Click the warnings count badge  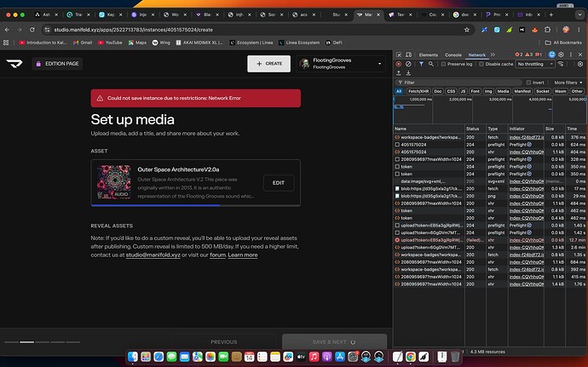point(528,54)
